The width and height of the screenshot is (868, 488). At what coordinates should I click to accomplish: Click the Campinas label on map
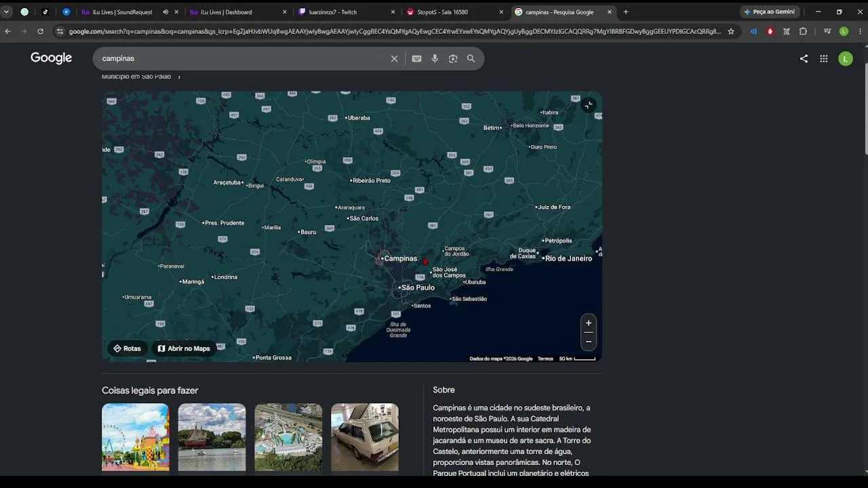pyautogui.click(x=399, y=258)
